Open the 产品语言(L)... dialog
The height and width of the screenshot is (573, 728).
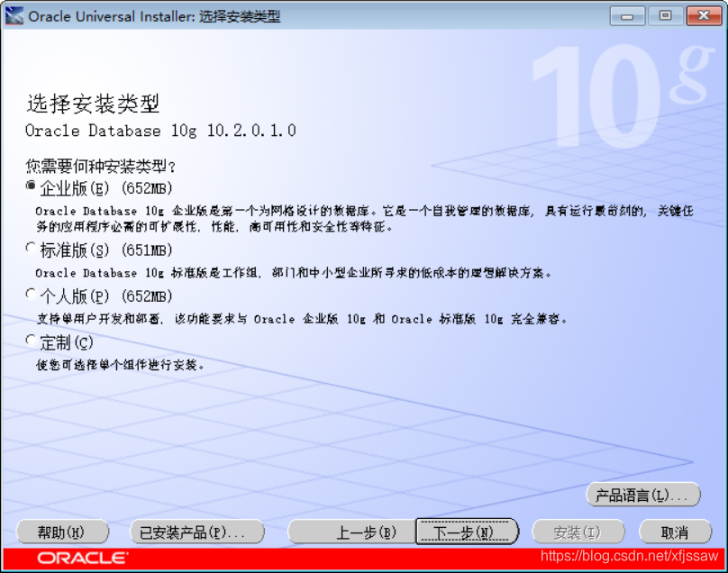coord(643,495)
